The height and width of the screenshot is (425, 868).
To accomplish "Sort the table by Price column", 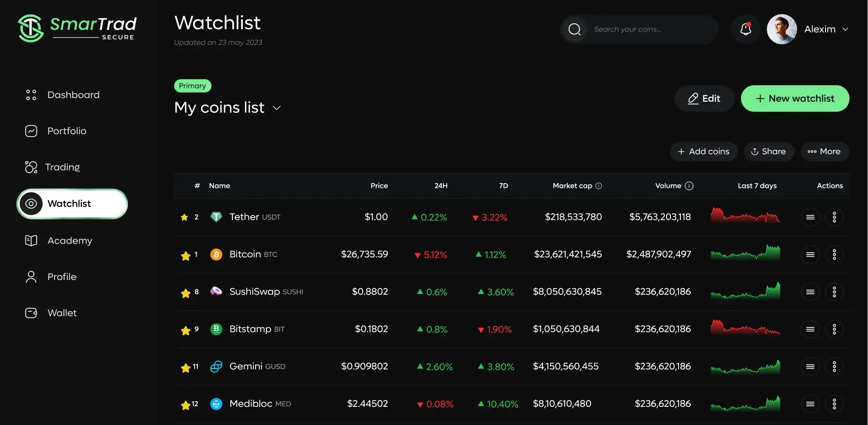I will coord(379,186).
